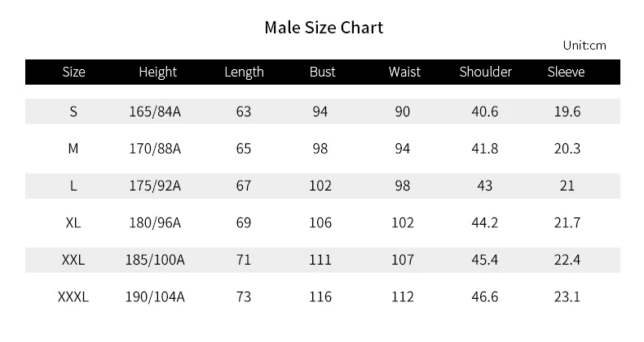This screenshot has height=342, width=644.
Task: Select the Size column header
Action: click(74, 72)
